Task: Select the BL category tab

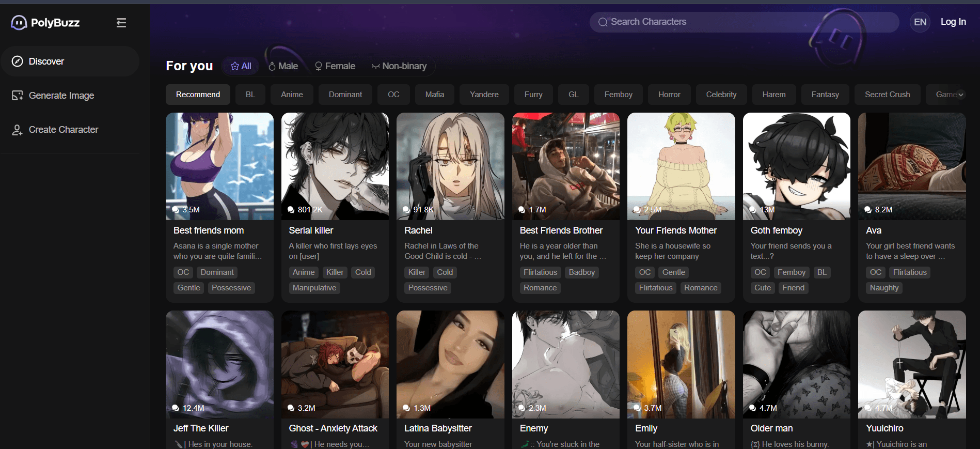Action: [x=250, y=95]
